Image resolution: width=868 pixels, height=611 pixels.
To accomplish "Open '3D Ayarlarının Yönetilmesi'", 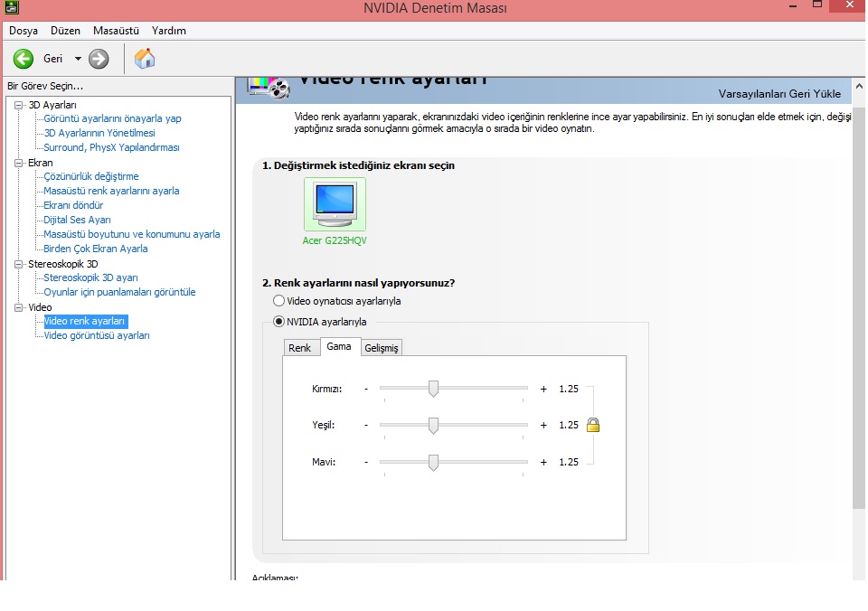I will (99, 133).
